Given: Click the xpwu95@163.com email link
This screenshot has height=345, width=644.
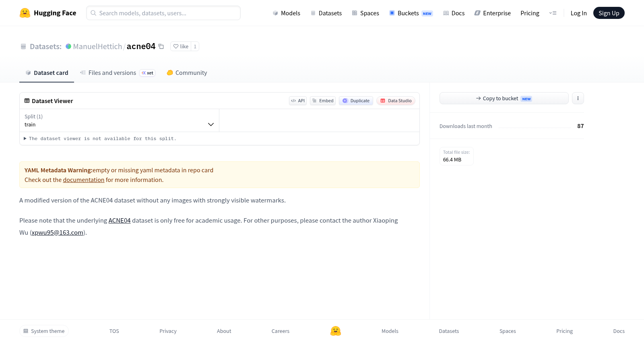Looking at the screenshot, I should [x=58, y=233].
